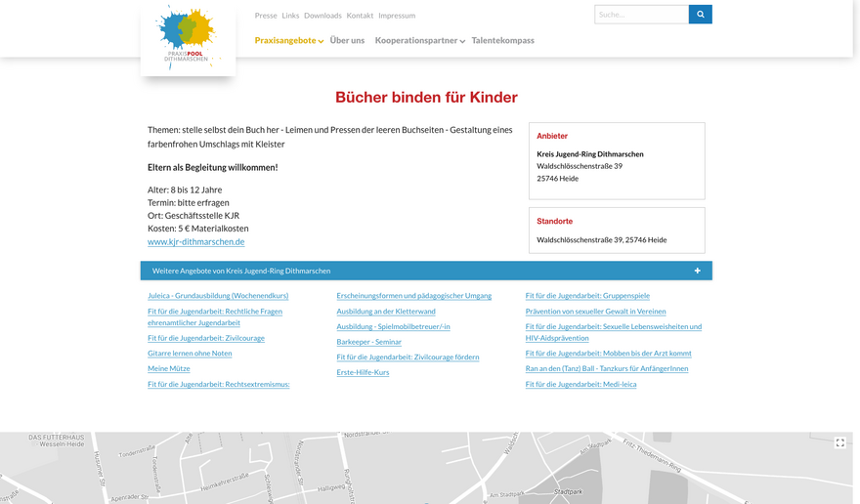This screenshot has width=860, height=504.
Task: Open Talentekompass menu item
Action: click(502, 41)
